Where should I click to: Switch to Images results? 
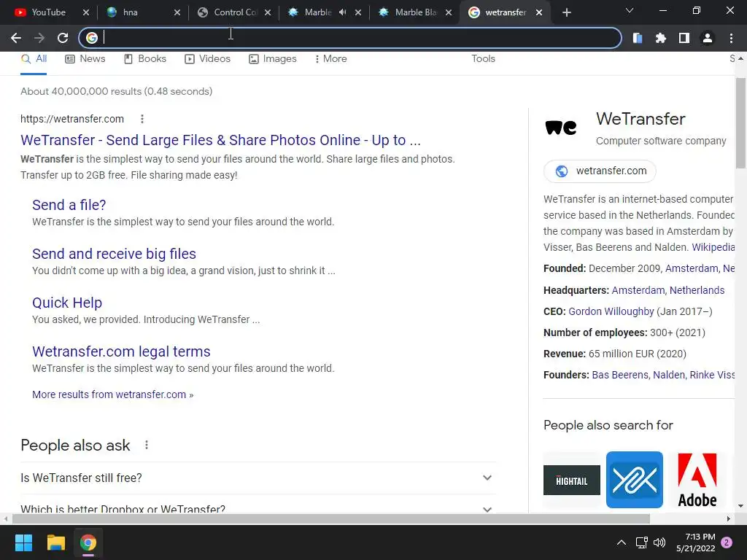[273, 58]
